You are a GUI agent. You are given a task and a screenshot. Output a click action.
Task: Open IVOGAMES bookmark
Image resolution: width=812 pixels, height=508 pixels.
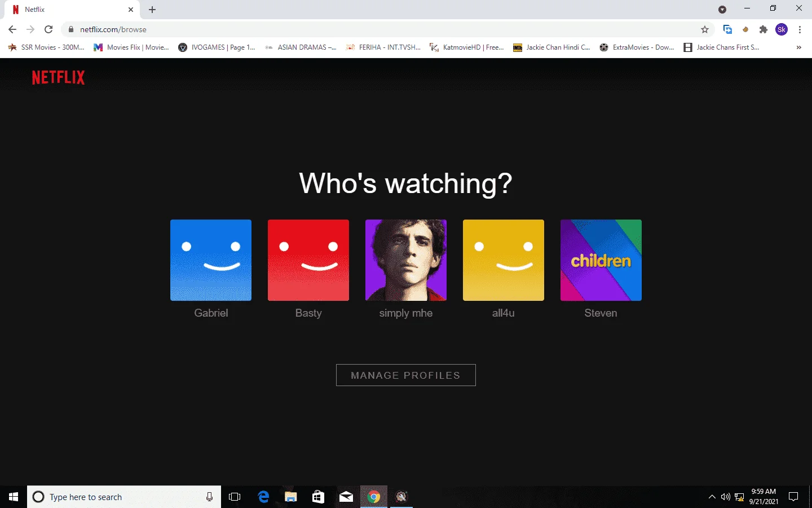pos(217,47)
